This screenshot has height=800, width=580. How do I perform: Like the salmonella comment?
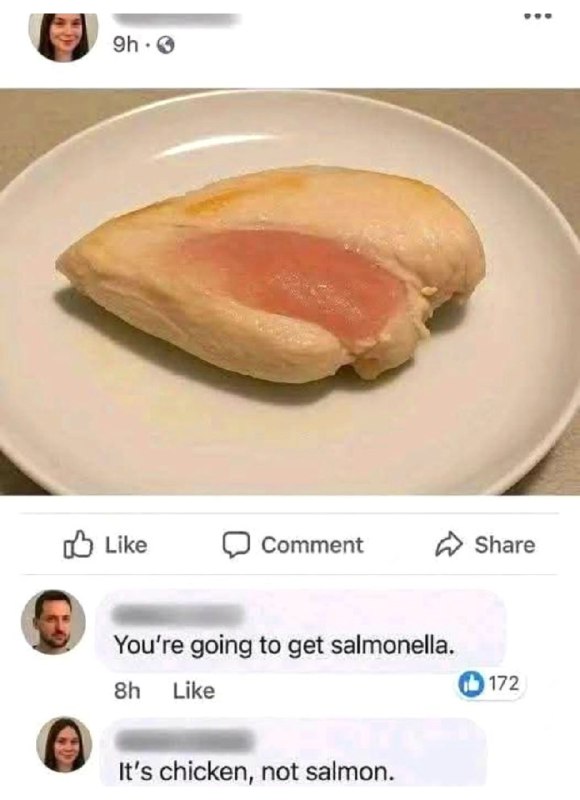pyautogui.click(x=194, y=691)
